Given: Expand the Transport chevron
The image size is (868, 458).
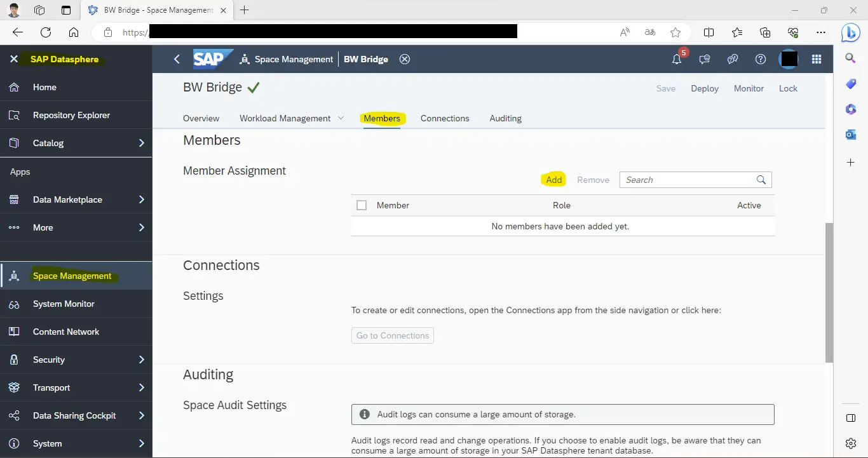Looking at the screenshot, I should tap(141, 387).
